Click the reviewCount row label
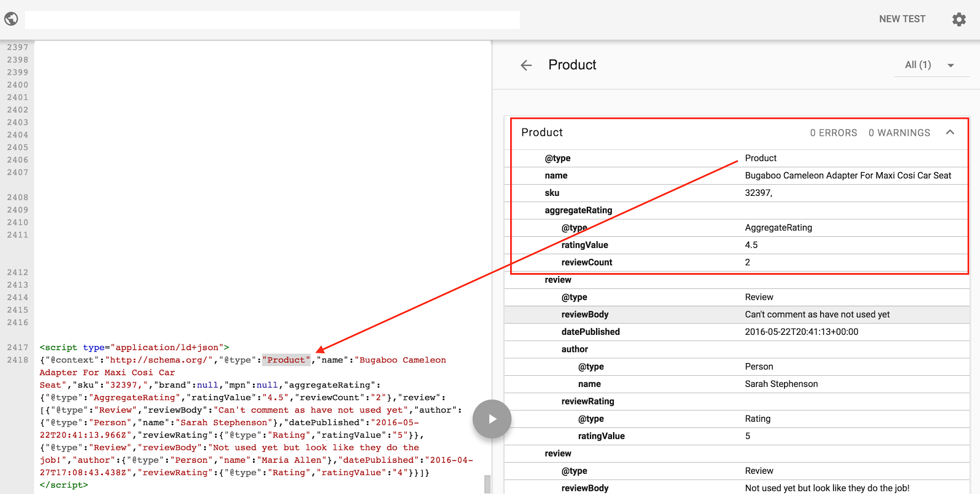Screen dimensions: 980x494 587,263
